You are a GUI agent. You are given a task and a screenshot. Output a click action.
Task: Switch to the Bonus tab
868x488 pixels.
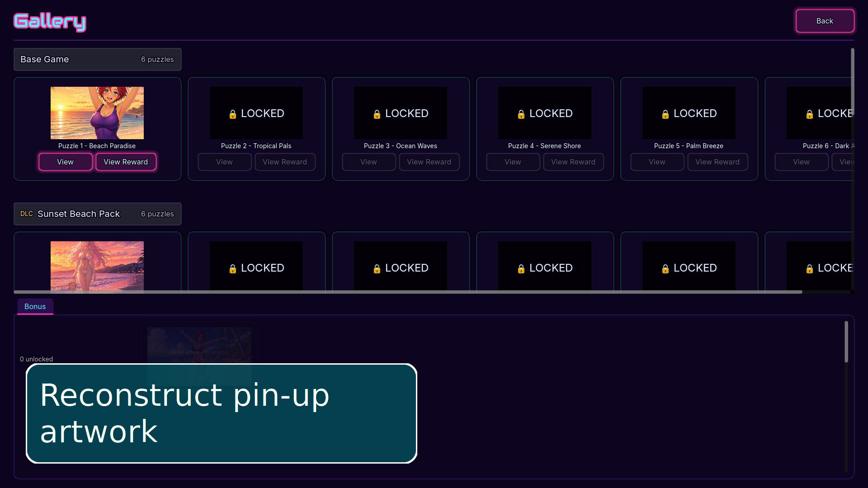coord(35,306)
